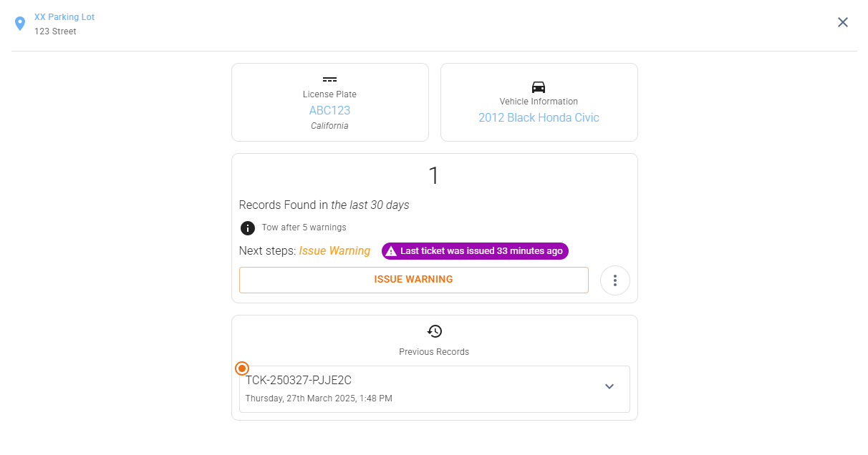Image resolution: width=868 pixels, height=455 pixels.
Task: Click the car icon above Vehicle Information
Action: point(539,87)
